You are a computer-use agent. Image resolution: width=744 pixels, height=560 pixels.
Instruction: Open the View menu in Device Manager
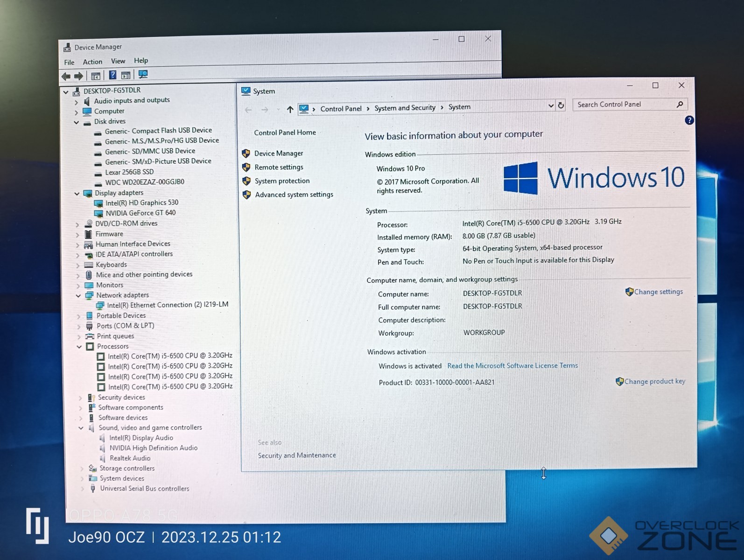click(x=118, y=61)
